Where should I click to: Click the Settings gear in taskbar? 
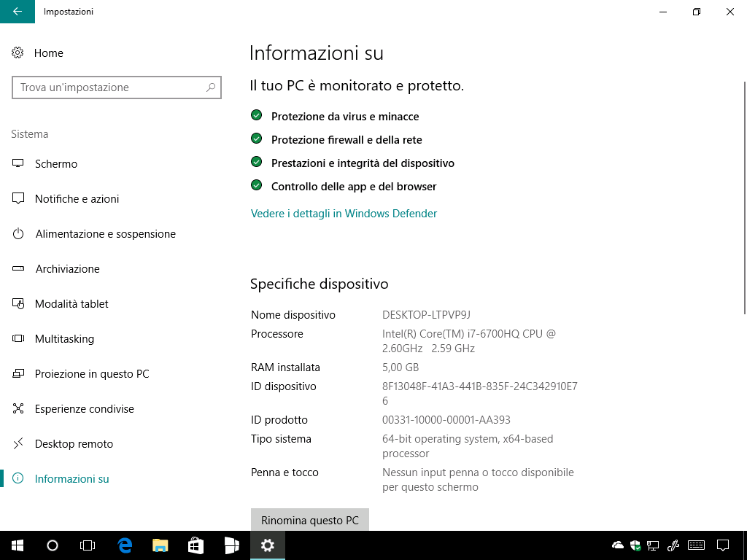268,545
